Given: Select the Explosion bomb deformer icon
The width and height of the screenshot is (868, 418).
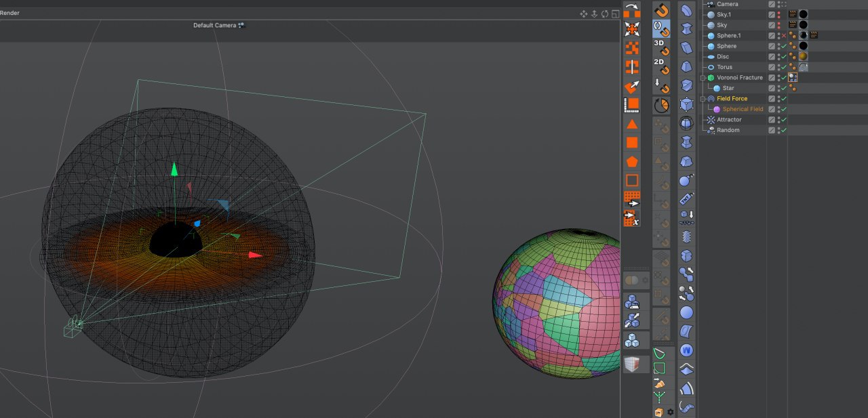Looking at the screenshot, I should [686, 180].
